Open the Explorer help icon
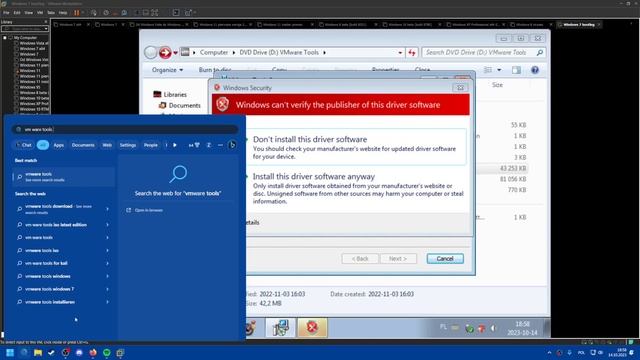The height and width of the screenshot is (360, 640). coord(535,70)
